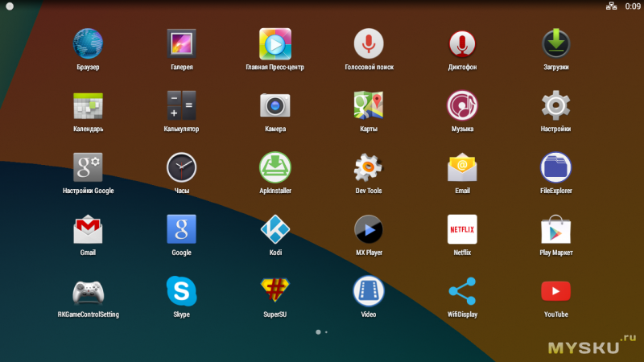The height and width of the screenshot is (362, 644).
Task: Open the Video film app
Action: (369, 291)
